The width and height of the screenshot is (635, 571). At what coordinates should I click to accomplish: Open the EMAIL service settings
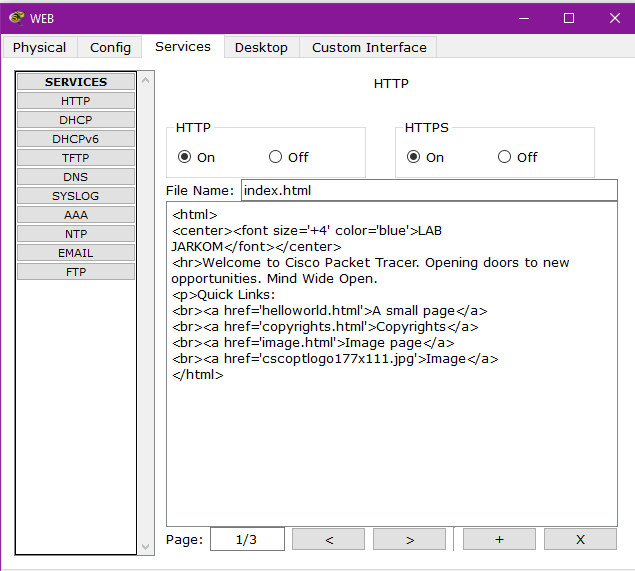tap(76, 253)
